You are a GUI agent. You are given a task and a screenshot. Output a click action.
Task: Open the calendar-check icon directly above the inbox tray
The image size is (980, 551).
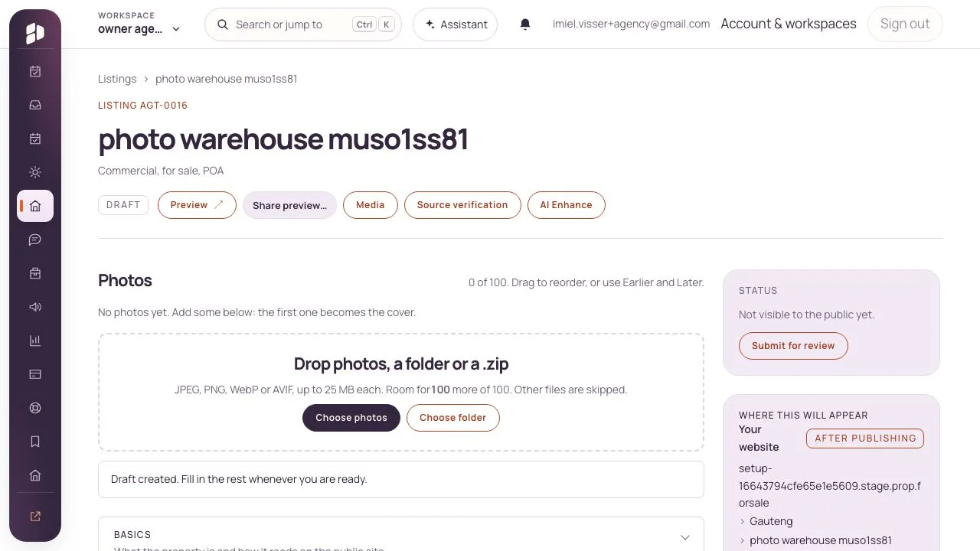point(35,71)
